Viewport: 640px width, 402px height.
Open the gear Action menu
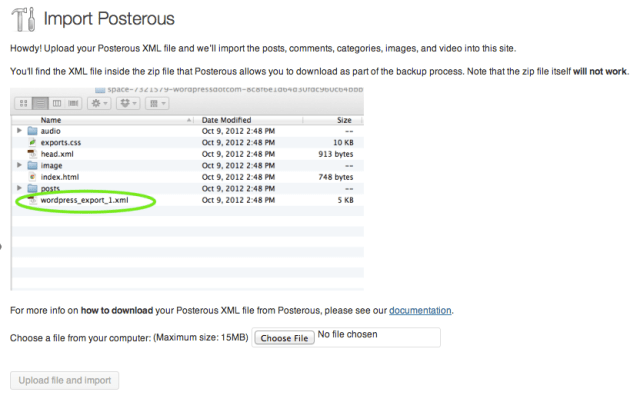tap(99, 104)
